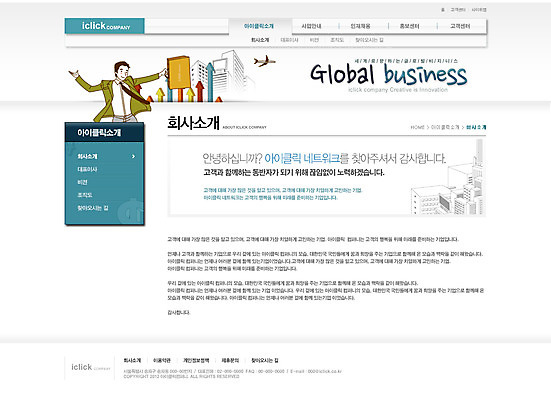Open the 인재채용 main menu item
Viewport: 551px width, 400px height.
[x=360, y=26]
